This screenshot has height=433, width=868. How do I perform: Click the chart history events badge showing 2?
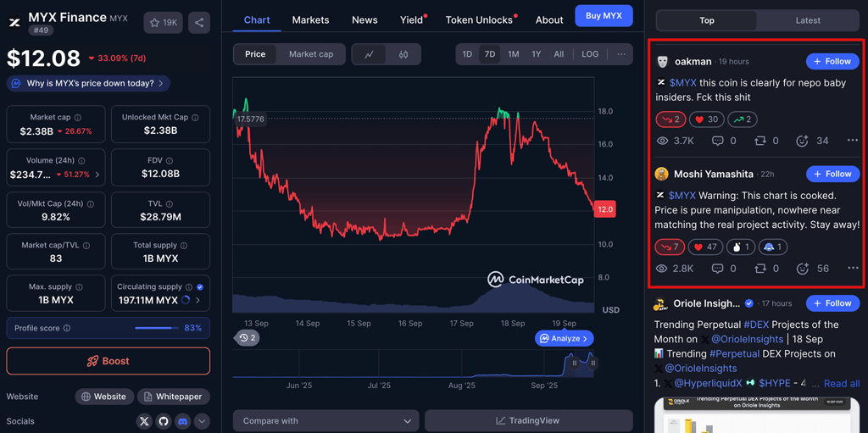point(248,337)
